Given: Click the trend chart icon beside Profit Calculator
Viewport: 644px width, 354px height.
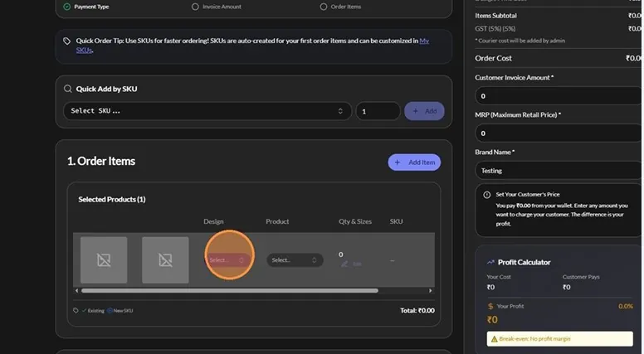Looking at the screenshot, I should click(490, 262).
